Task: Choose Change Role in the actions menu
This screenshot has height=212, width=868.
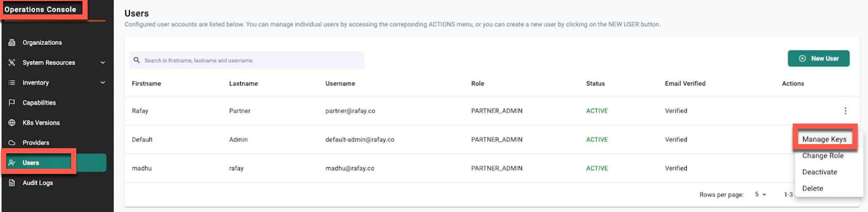Action: [823, 156]
